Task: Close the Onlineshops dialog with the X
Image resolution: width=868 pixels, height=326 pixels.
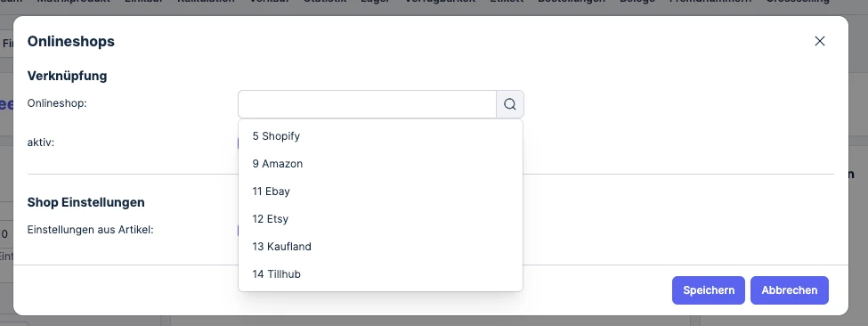Action: (820, 41)
